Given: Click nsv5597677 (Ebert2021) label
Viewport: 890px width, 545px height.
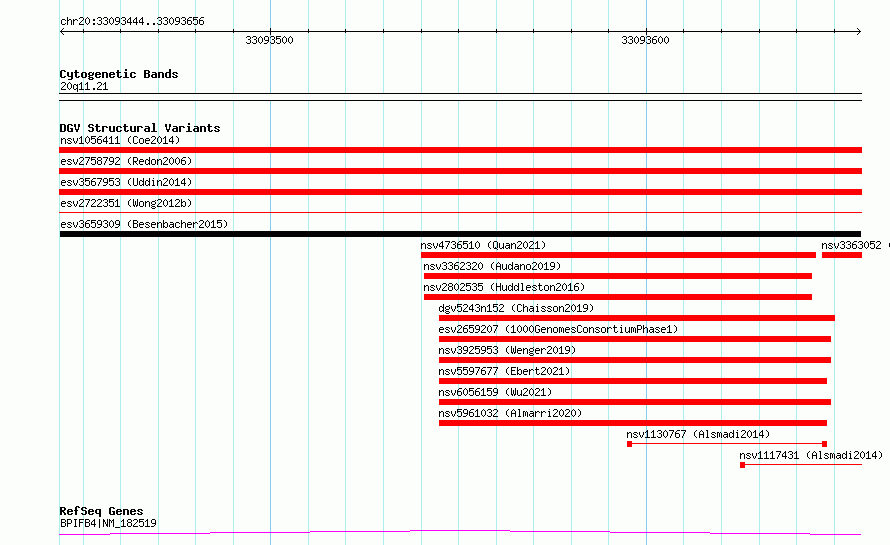Looking at the screenshot, I should [504, 371].
